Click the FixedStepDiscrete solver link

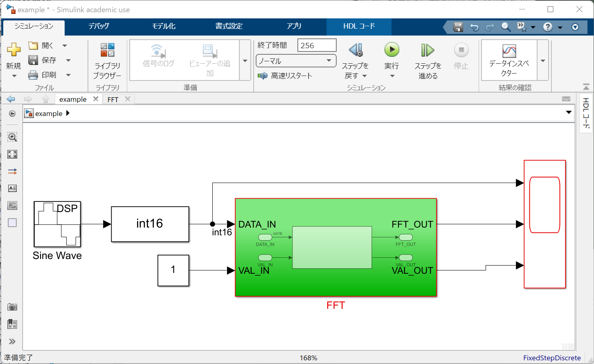pos(551,358)
